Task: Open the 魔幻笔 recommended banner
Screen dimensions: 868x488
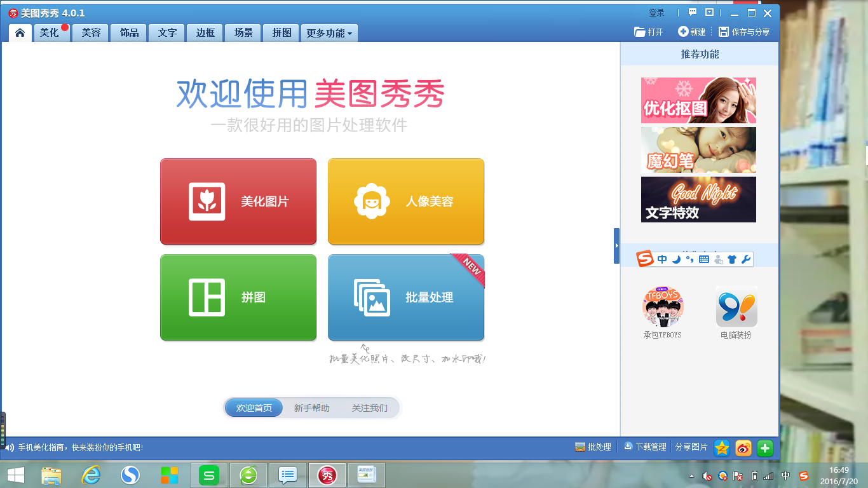Action: point(698,150)
